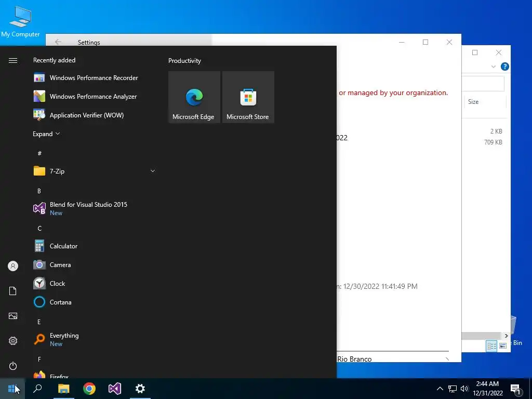The width and height of the screenshot is (532, 399).
Task: Switch Explorer to details view
Action: [491, 345]
